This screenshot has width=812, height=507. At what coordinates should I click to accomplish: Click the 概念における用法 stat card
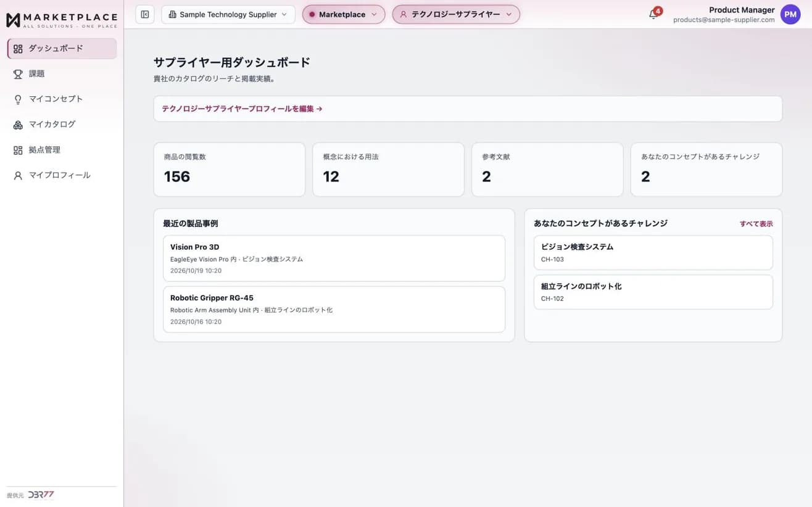(388, 170)
